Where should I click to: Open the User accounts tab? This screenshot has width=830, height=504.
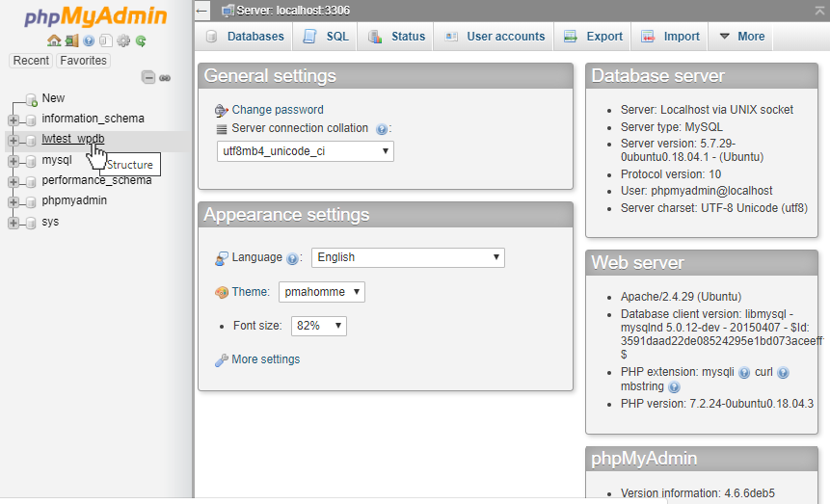[495, 37]
